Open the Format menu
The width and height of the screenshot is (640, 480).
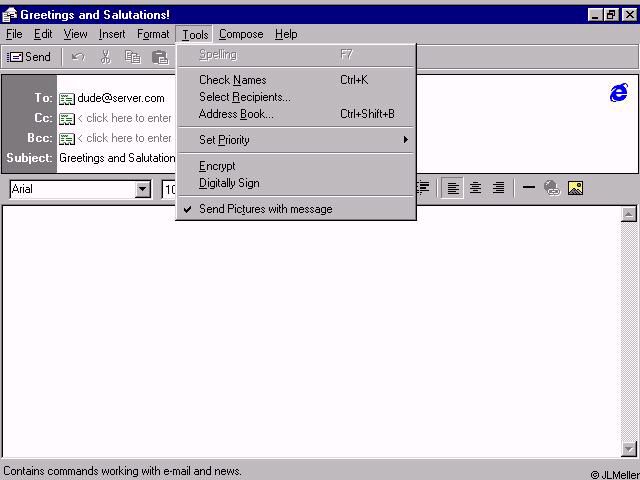(153, 34)
